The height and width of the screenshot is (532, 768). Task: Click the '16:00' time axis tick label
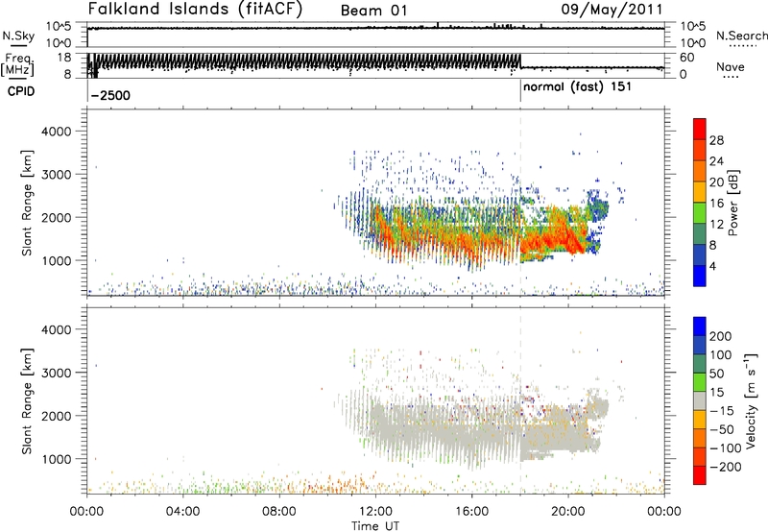[471, 512]
